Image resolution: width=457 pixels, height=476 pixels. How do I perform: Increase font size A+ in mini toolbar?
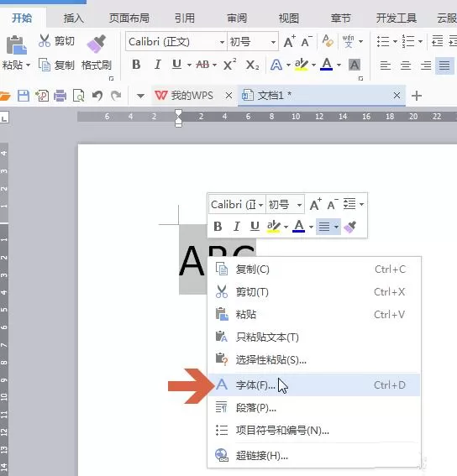315,204
